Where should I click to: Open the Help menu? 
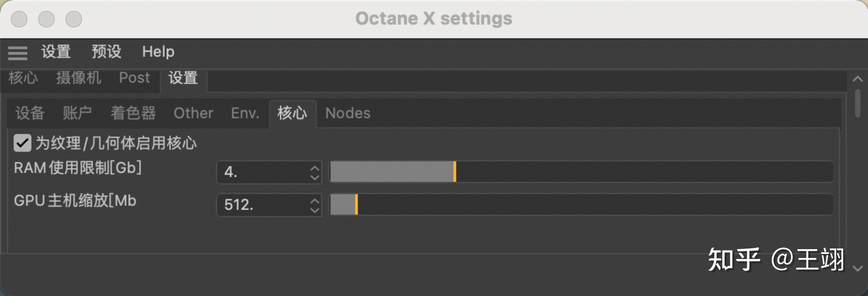[158, 52]
